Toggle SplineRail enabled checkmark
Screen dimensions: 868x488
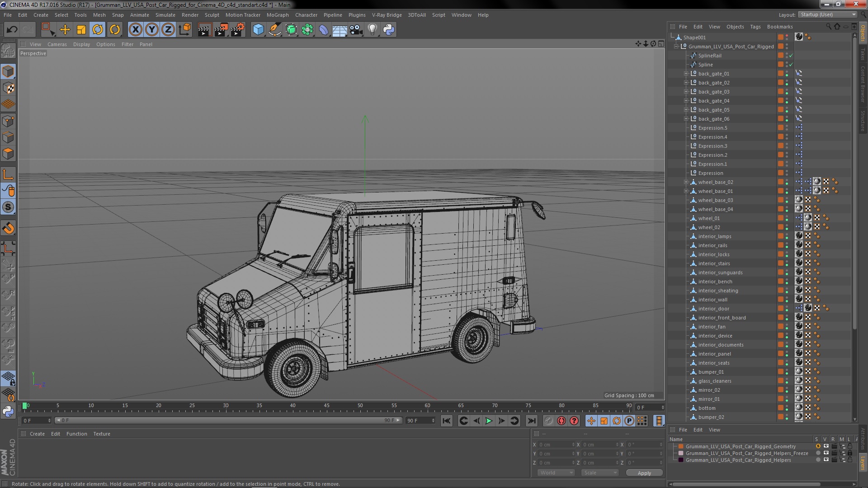tap(791, 56)
